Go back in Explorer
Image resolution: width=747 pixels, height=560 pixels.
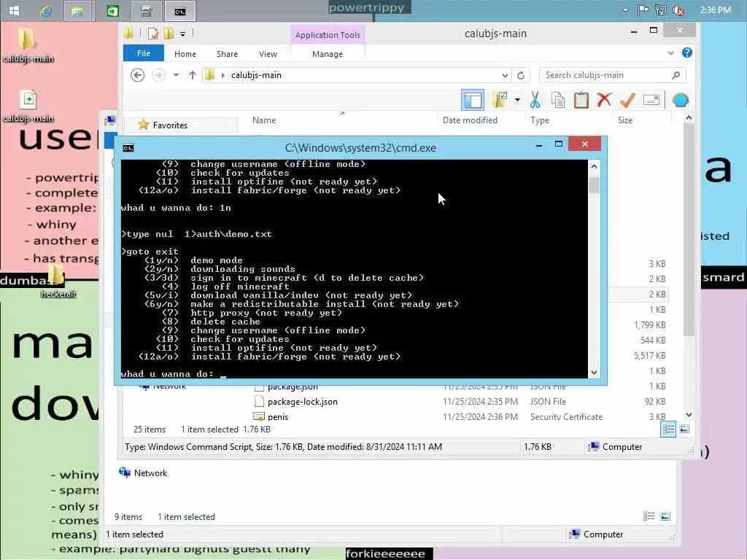[x=137, y=75]
